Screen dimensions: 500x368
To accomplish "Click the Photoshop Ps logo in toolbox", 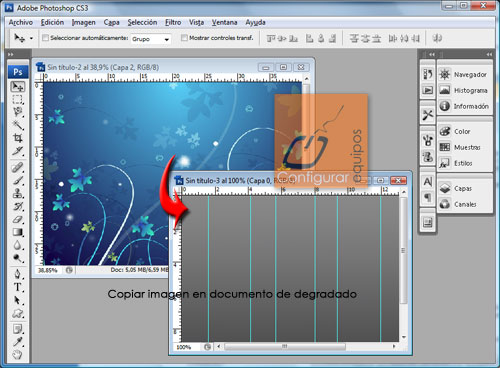I will 18,72.
